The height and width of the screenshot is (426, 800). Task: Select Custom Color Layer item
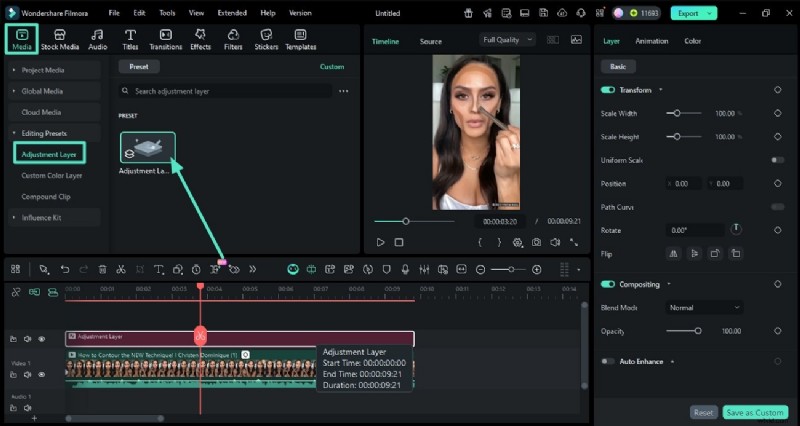pos(52,176)
